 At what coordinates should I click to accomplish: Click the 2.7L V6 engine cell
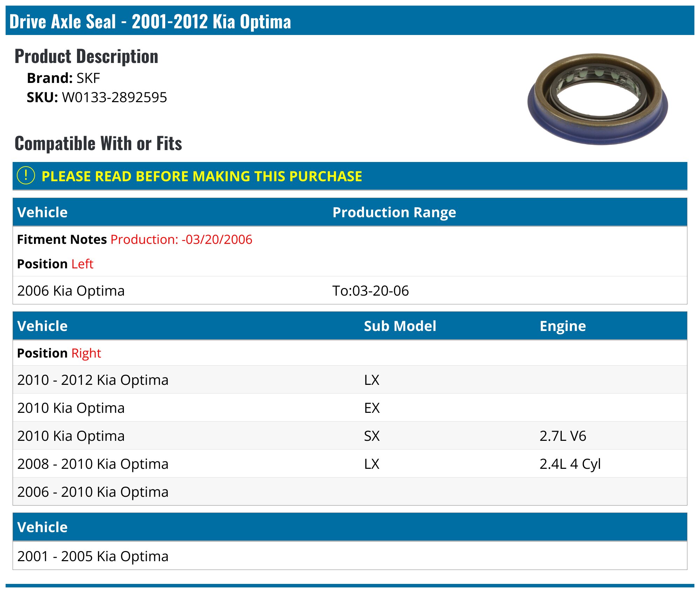click(562, 436)
